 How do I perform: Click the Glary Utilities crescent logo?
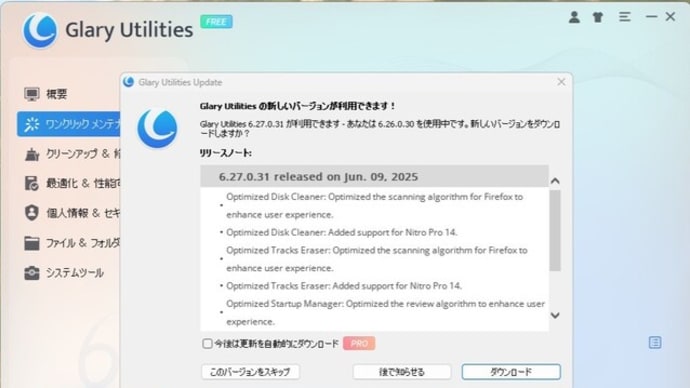point(40,30)
